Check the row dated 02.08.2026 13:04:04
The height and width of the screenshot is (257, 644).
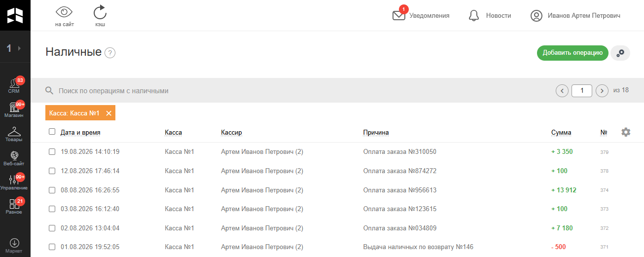[52, 228]
